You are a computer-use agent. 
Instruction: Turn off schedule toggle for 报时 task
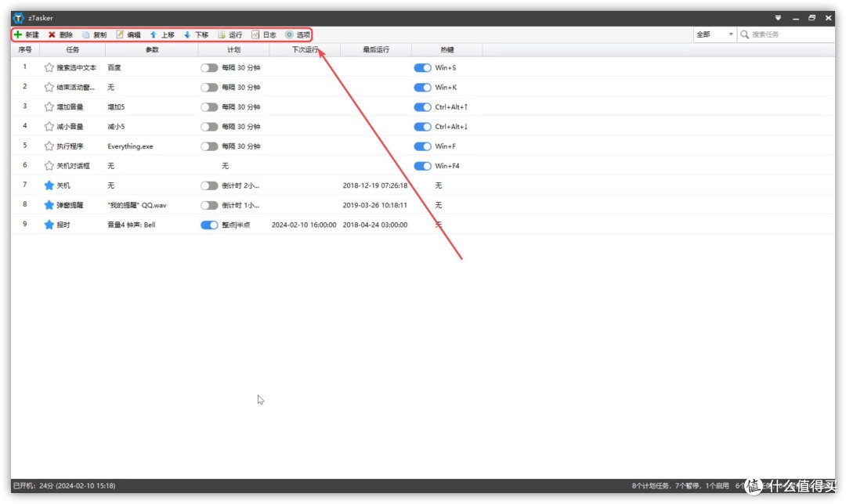[x=209, y=225]
